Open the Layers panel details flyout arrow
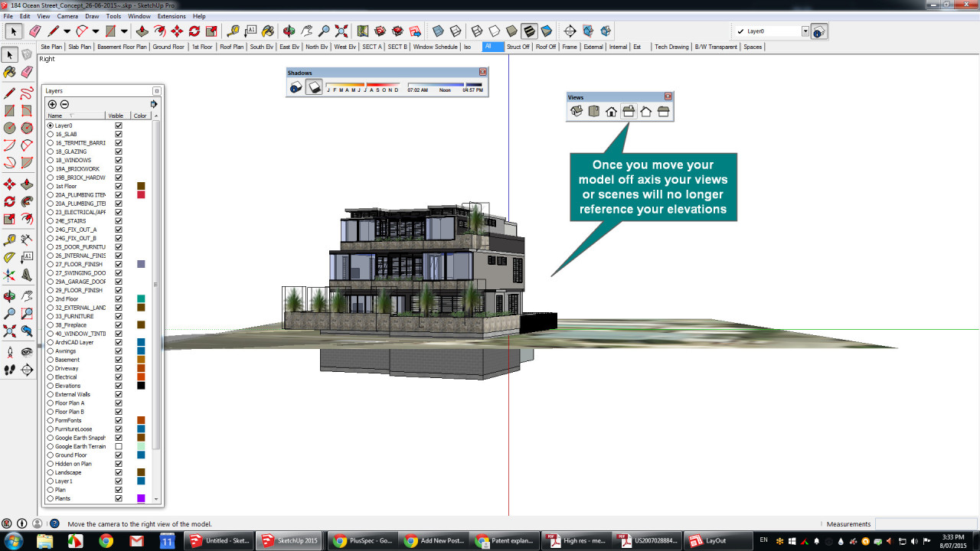980x551 pixels. pos(153,104)
